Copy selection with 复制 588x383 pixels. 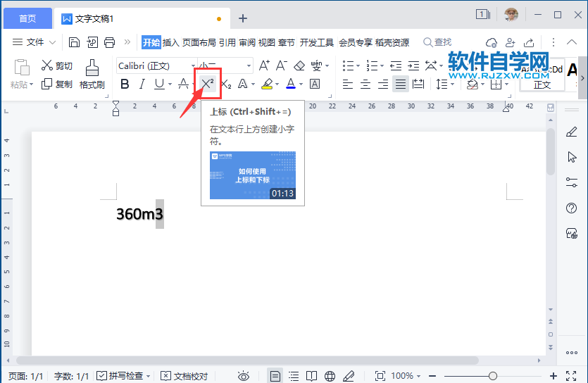pyautogui.click(x=56, y=84)
